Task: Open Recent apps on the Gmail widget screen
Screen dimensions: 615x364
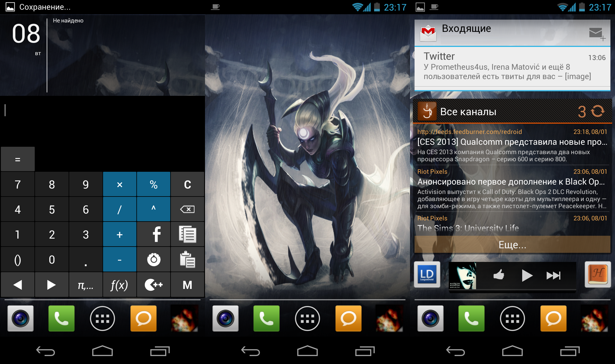Action: [570, 351]
